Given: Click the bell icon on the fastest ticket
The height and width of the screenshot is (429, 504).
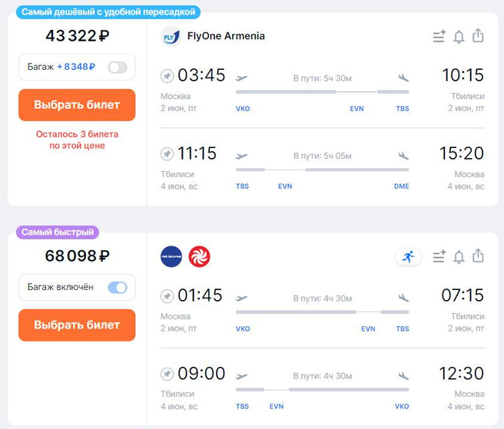Looking at the screenshot, I should [459, 257].
